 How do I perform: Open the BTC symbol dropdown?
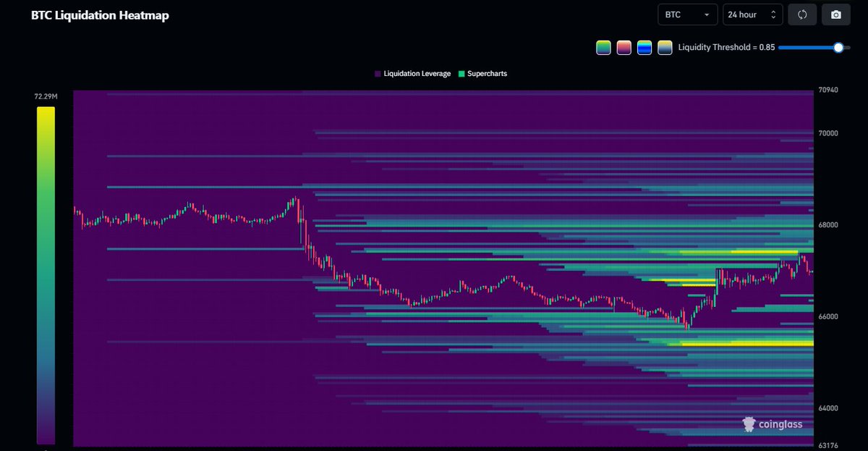click(x=686, y=14)
